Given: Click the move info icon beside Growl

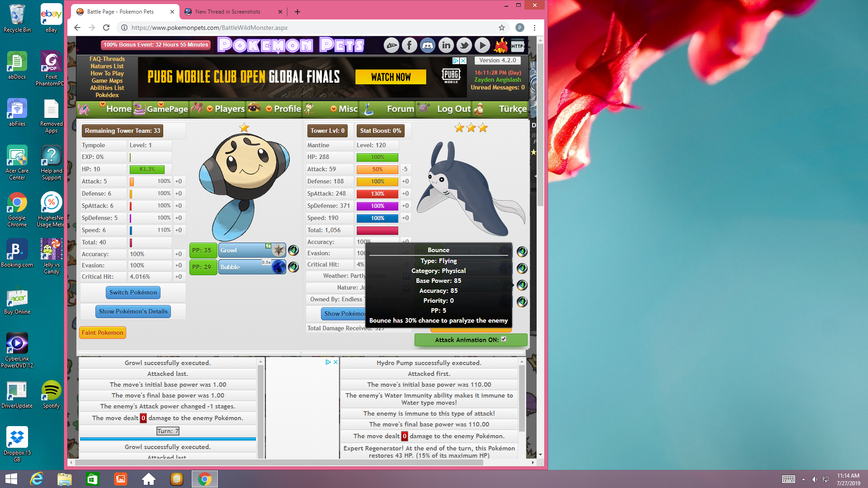Looking at the screenshot, I should click(293, 250).
